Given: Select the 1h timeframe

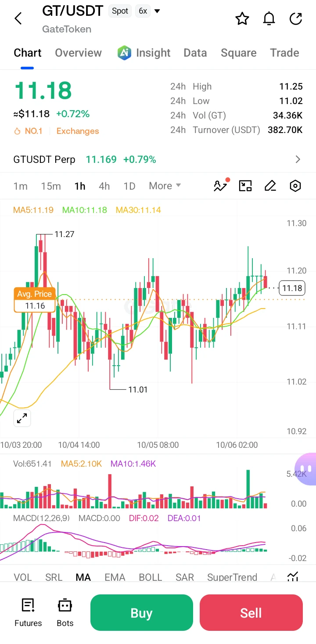Looking at the screenshot, I should (x=80, y=186).
